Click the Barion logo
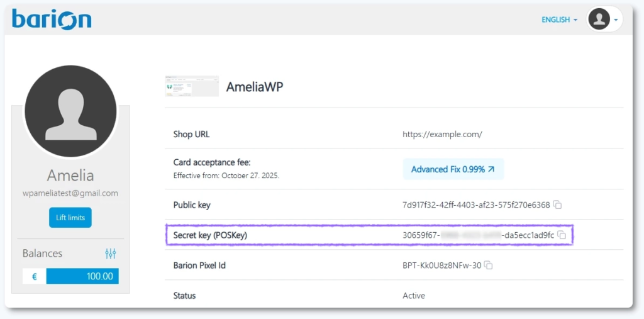644x319 pixels. pyautogui.click(x=52, y=18)
